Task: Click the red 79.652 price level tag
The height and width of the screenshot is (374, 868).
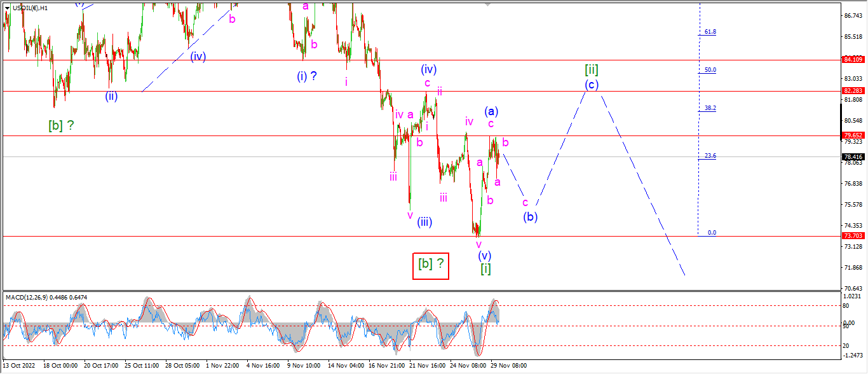Action: [852, 135]
